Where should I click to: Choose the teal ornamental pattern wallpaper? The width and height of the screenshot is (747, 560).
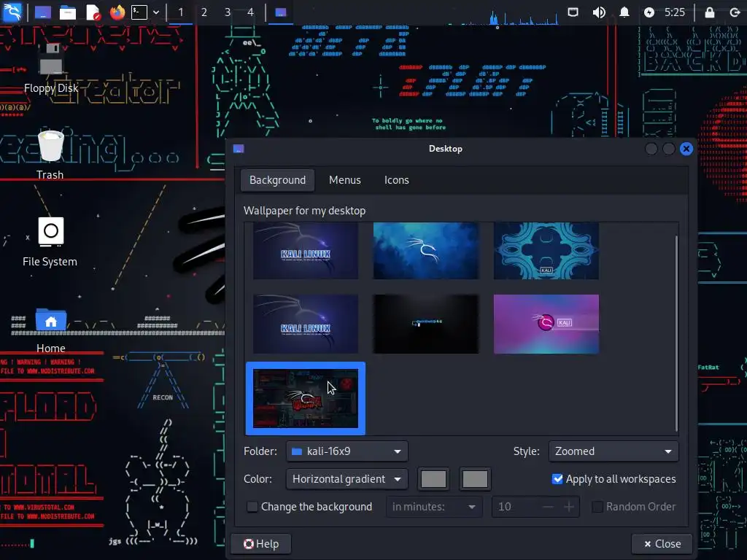[x=546, y=251]
